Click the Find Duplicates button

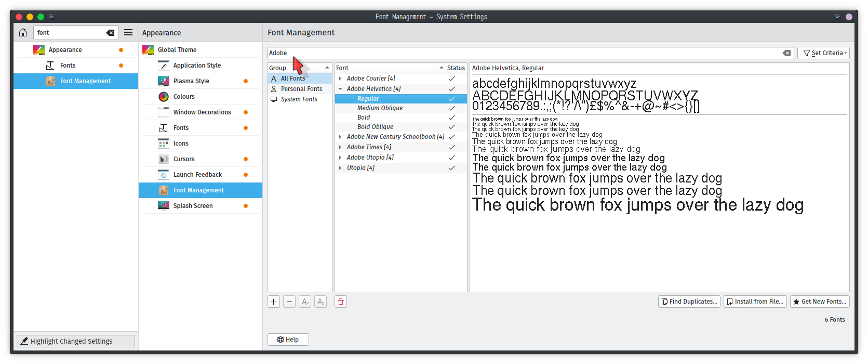(x=689, y=302)
